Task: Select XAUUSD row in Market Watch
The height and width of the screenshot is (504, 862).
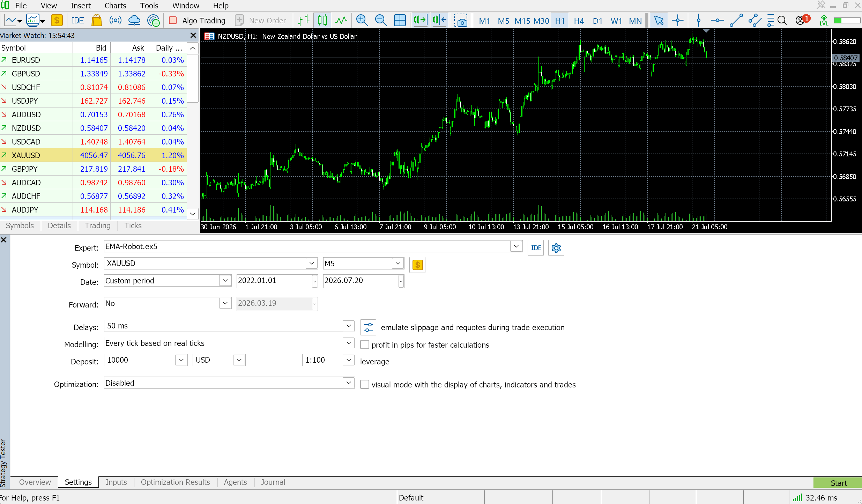Action: pyautogui.click(x=93, y=155)
